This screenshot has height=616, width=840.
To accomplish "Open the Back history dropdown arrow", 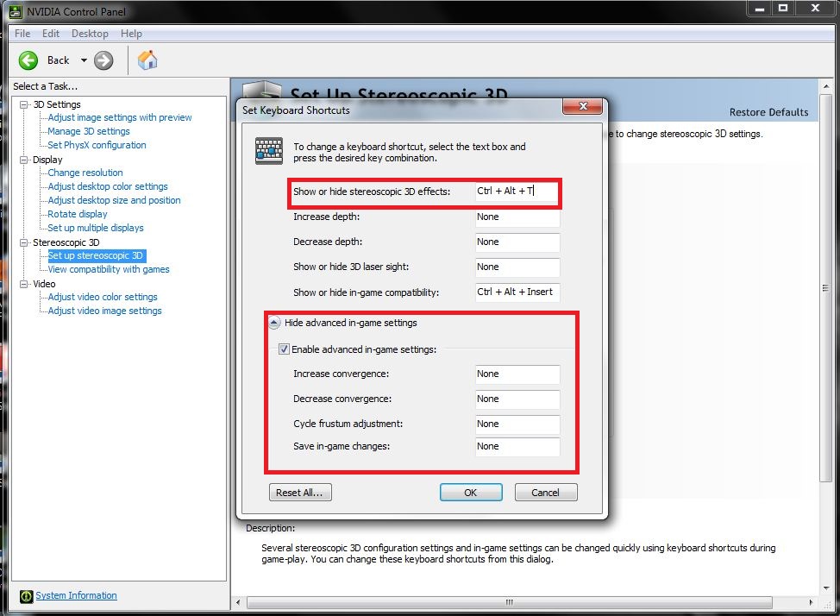I will [x=84, y=60].
